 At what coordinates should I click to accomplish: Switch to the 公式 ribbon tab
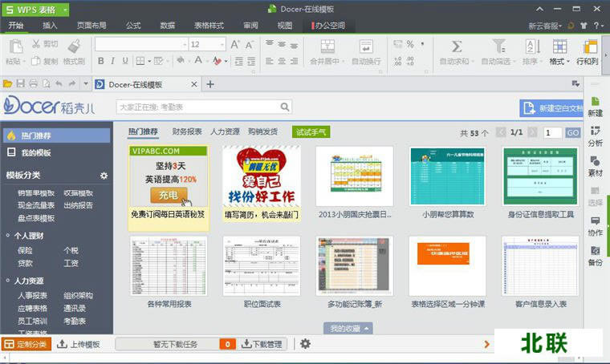[x=133, y=26]
